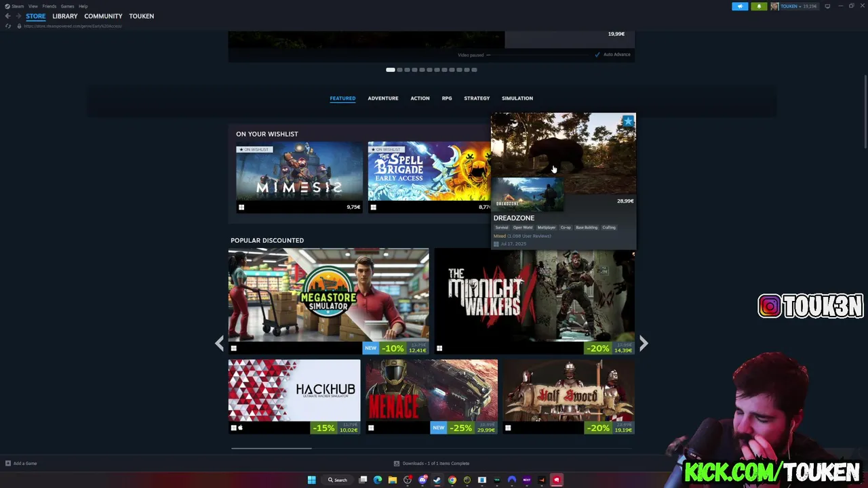The width and height of the screenshot is (868, 488).
Task: Show next popular discounted games
Action: tap(644, 344)
